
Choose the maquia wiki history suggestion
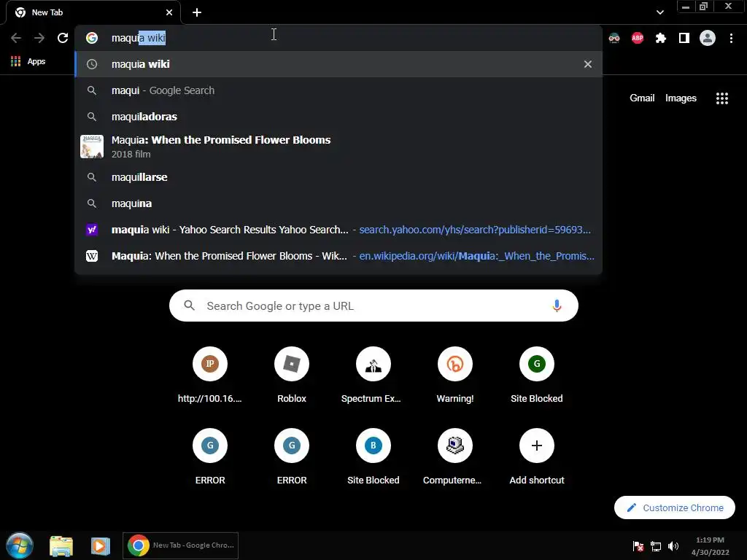(338, 64)
